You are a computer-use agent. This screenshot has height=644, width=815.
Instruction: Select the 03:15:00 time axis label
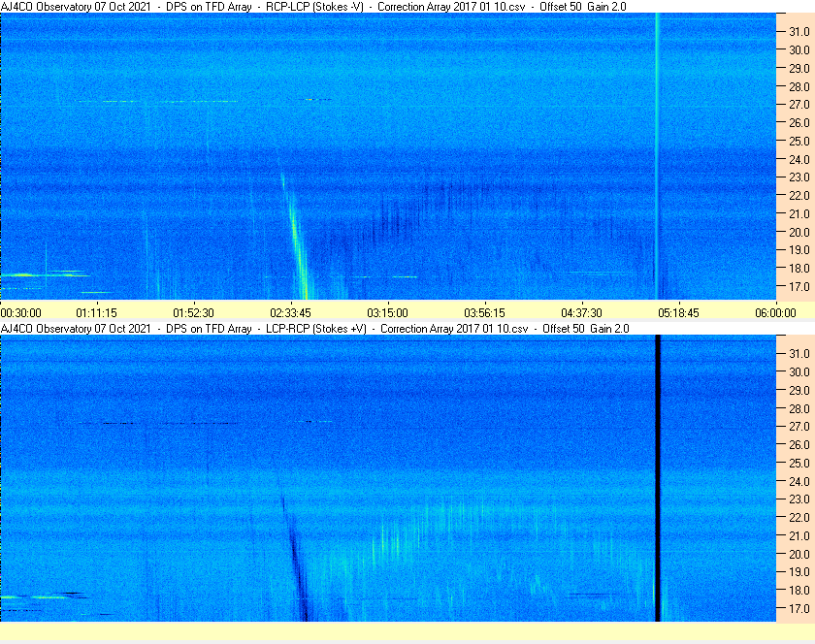[x=388, y=313]
